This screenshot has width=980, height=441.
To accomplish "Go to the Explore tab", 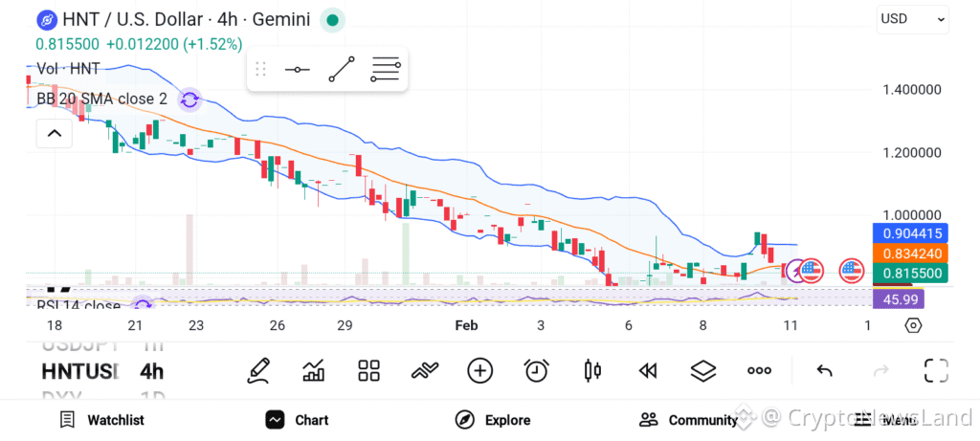I will (493, 420).
